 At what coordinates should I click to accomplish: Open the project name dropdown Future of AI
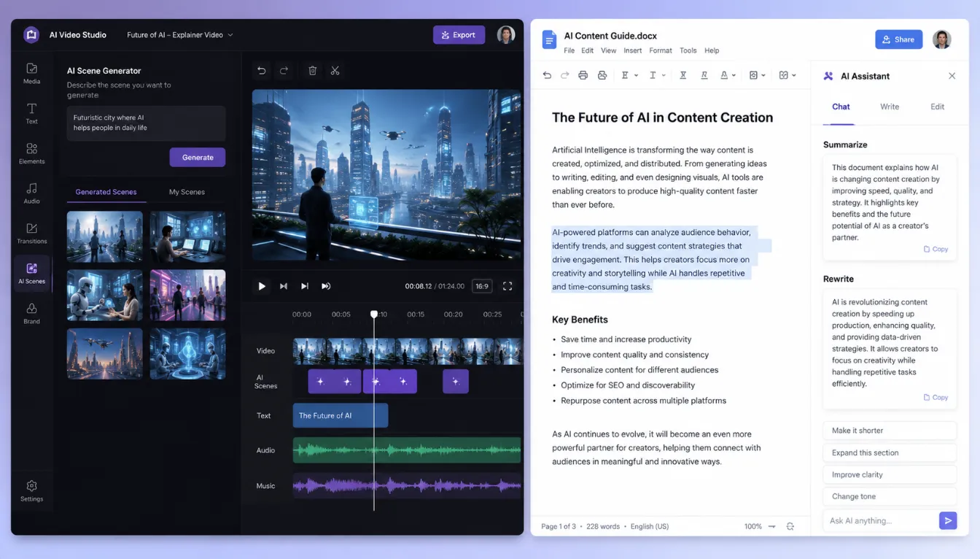pos(179,35)
